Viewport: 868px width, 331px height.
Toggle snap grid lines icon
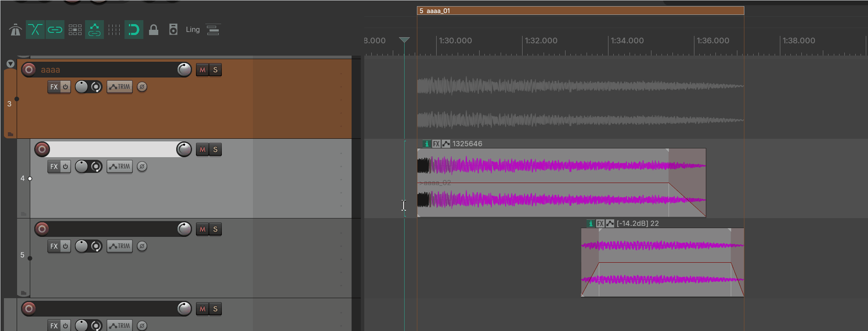click(x=114, y=30)
